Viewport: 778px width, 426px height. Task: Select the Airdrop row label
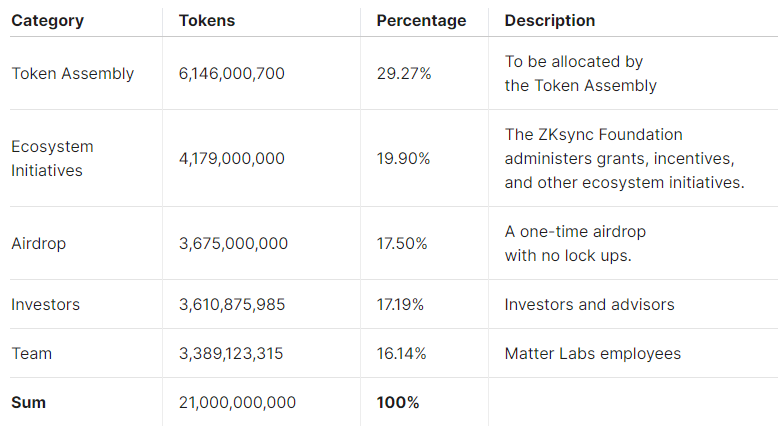click(39, 243)
